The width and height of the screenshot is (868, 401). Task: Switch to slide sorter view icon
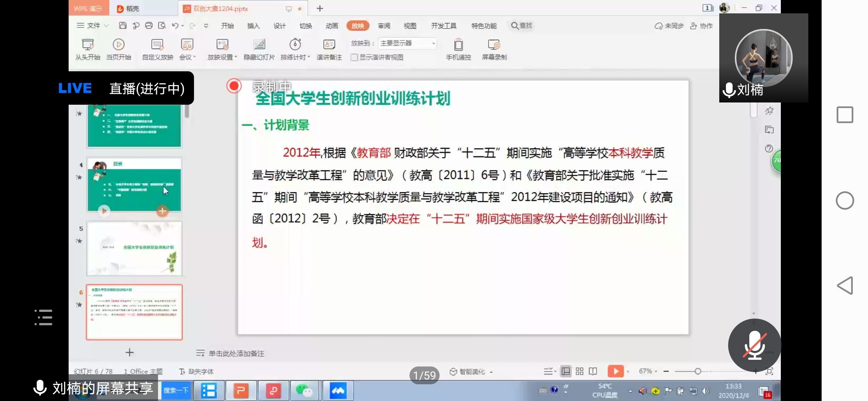579,371
